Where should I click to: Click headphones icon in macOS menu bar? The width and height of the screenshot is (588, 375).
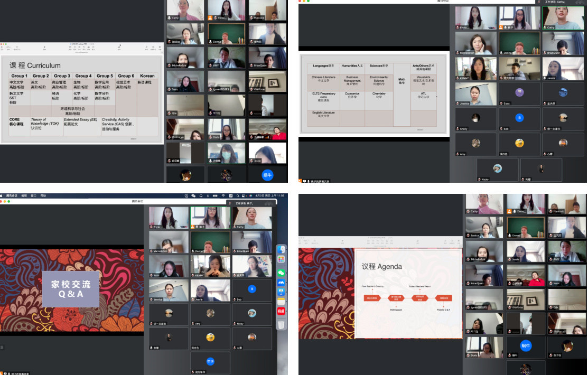[201, 196]
